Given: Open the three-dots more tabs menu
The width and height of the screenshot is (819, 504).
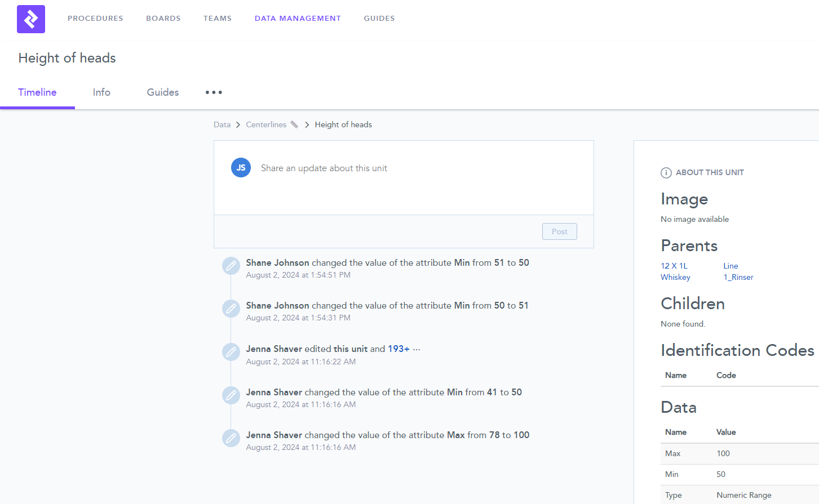Looking at the screenshot, I should pyautogui.click(x=214, y=92).
